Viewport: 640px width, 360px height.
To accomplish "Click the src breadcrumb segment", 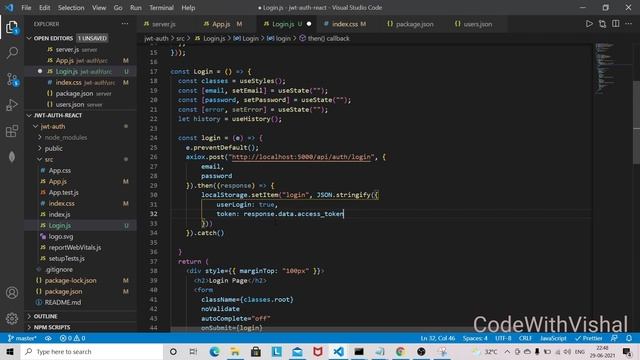I will coord(180,38).
